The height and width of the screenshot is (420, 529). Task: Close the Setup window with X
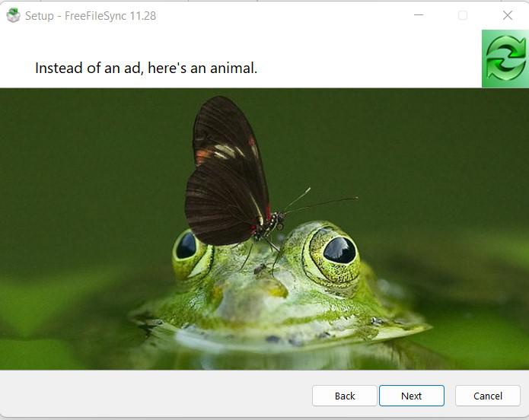point(508,15)
